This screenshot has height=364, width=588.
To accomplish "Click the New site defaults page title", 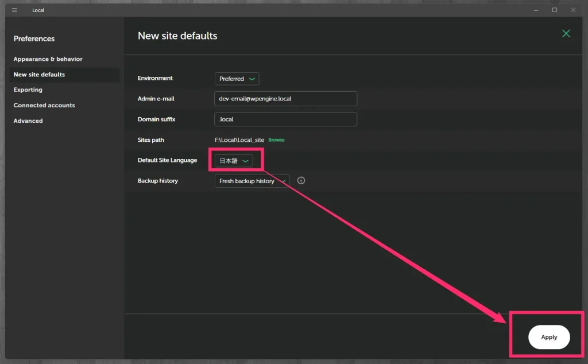I will click(177, 36).
